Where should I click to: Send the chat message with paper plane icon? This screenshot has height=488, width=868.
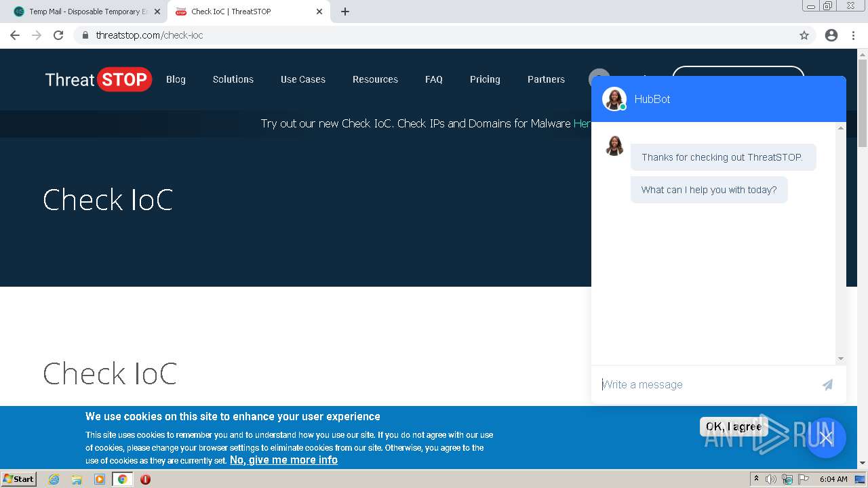click(x=827, y=384)
